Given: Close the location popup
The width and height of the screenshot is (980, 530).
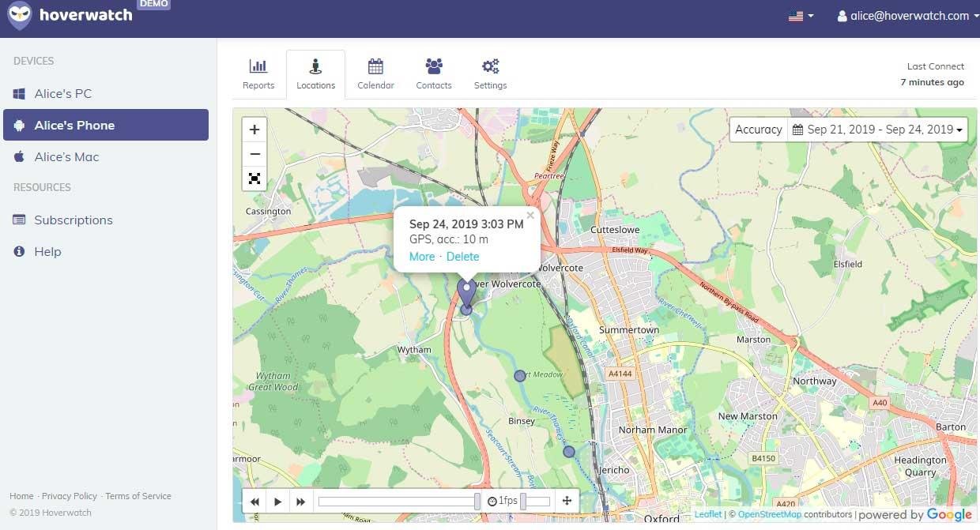Looking at the screenshot, I should pyautogui.click(x=530, y=215).
